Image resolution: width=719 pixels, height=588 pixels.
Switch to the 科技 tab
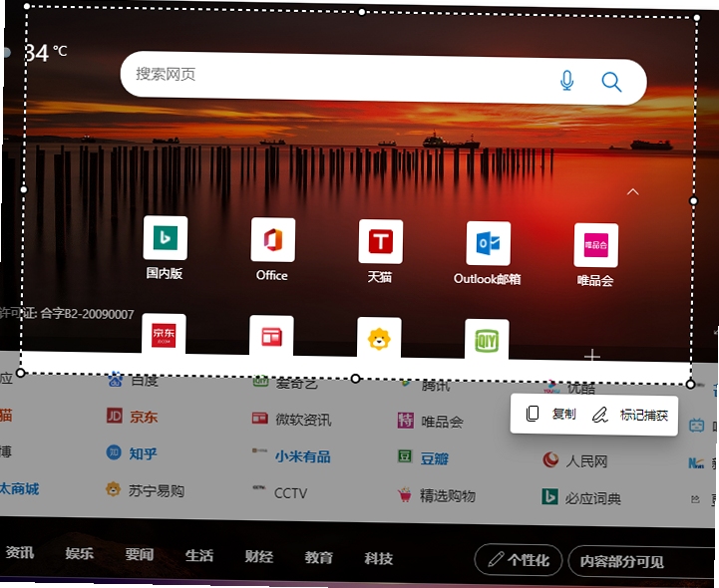point(378,558)
